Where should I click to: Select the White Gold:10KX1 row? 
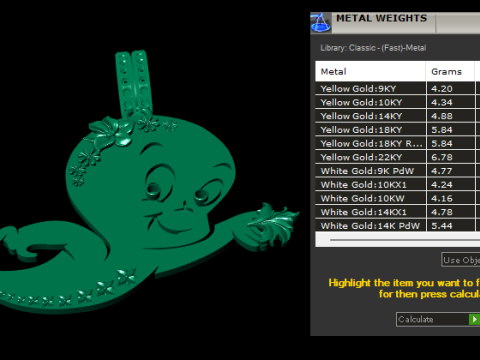pos(398,184)
